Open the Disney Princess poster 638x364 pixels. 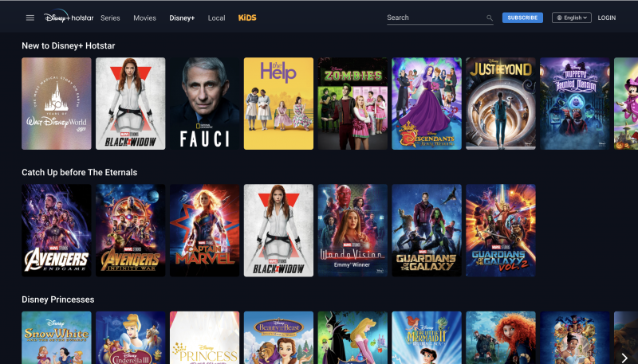click(205, 338)
